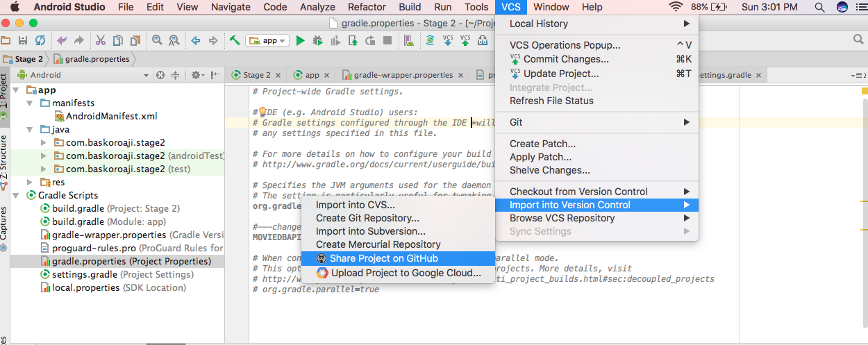Select AndroidManifest.xml in project tree
Image resolution: width=868 pixels, height=345 pixels.
[106, 117]
